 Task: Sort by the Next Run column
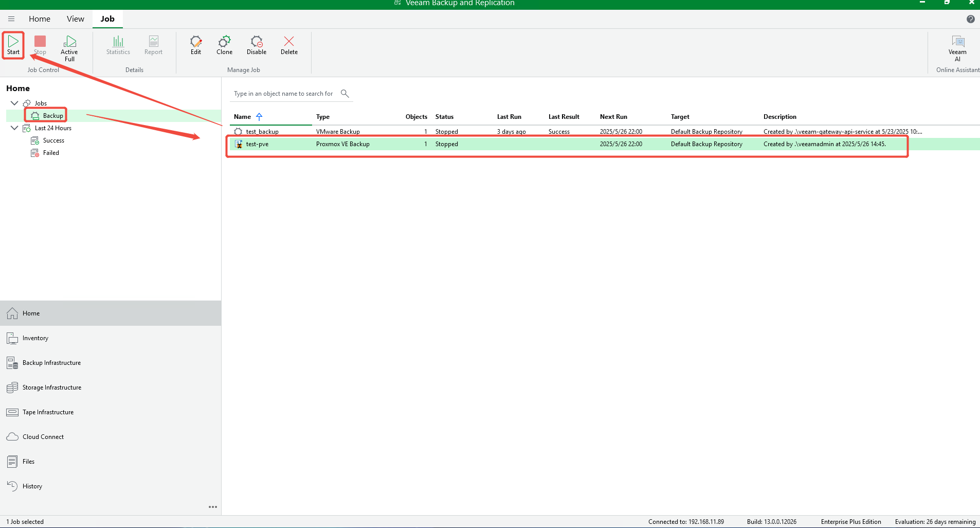(613, 117)
